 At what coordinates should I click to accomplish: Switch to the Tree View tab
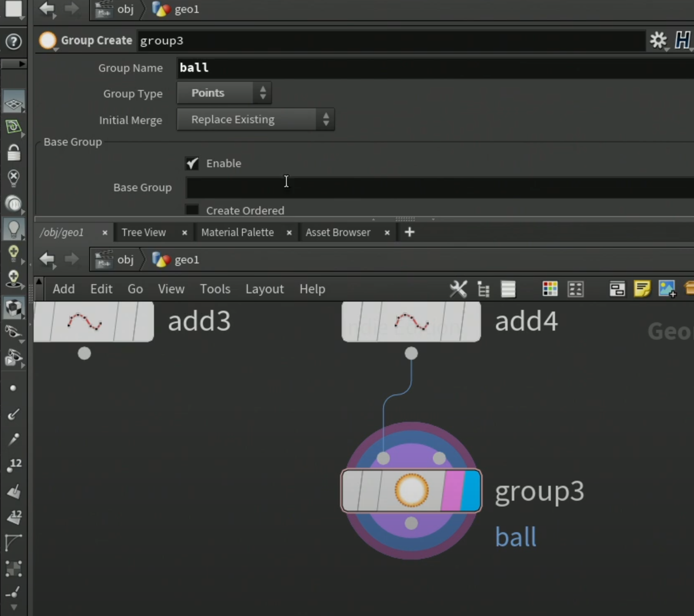tap(144, 232)
